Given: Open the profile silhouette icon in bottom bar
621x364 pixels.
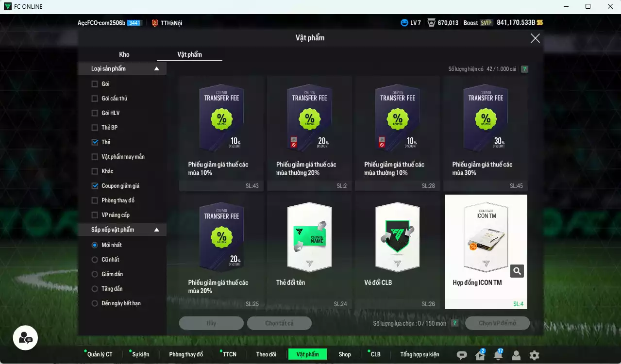Looking at the screenshot, I should pyautogui.click(x=516, y=355).
